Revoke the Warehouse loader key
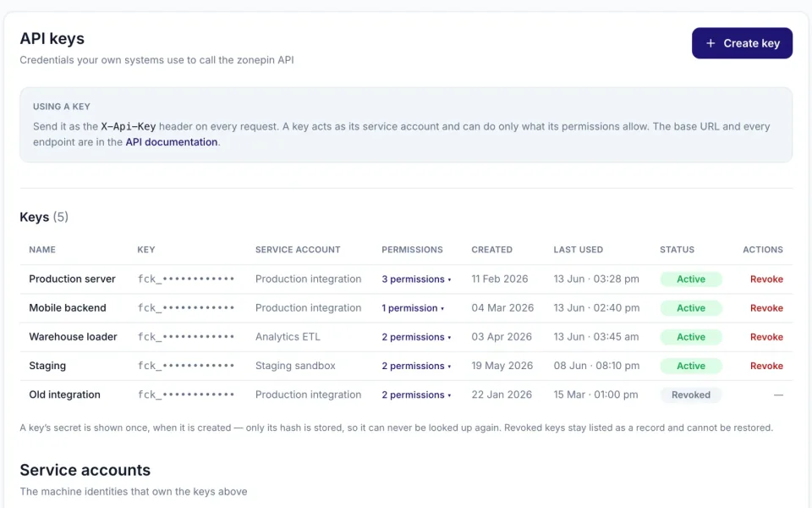Image resolution: width=812 pixels, height=508 pixels. [766, 337]
